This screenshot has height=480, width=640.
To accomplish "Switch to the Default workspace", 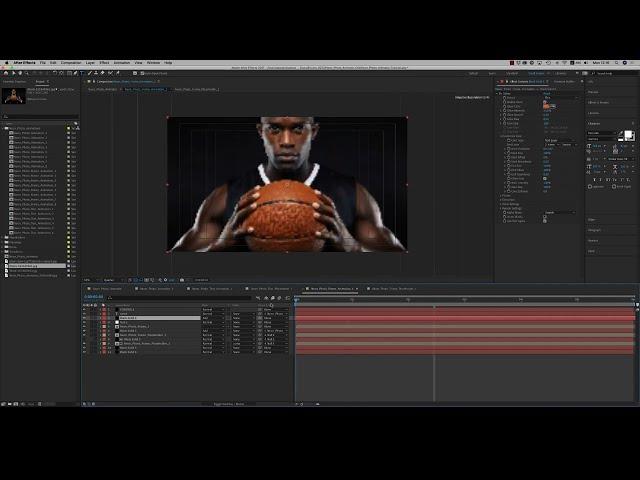I will [x=473, y=73].
